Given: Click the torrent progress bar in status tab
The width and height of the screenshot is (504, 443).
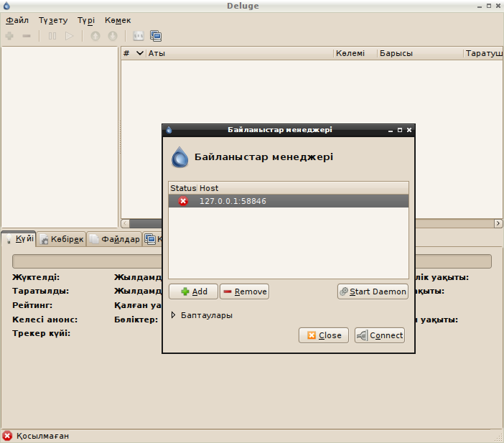Looking at the screenshot, I should pyautogui.click(x=252, y=261).
